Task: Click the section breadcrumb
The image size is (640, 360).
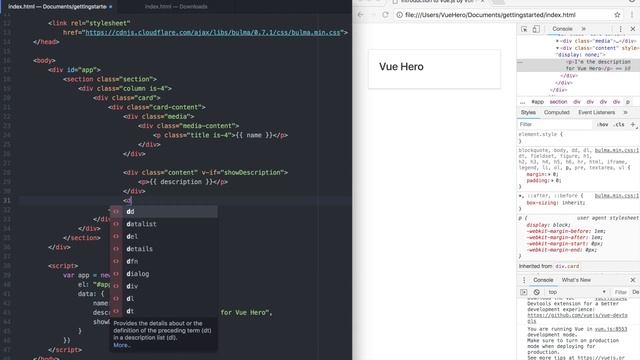Action: [558, 102]
